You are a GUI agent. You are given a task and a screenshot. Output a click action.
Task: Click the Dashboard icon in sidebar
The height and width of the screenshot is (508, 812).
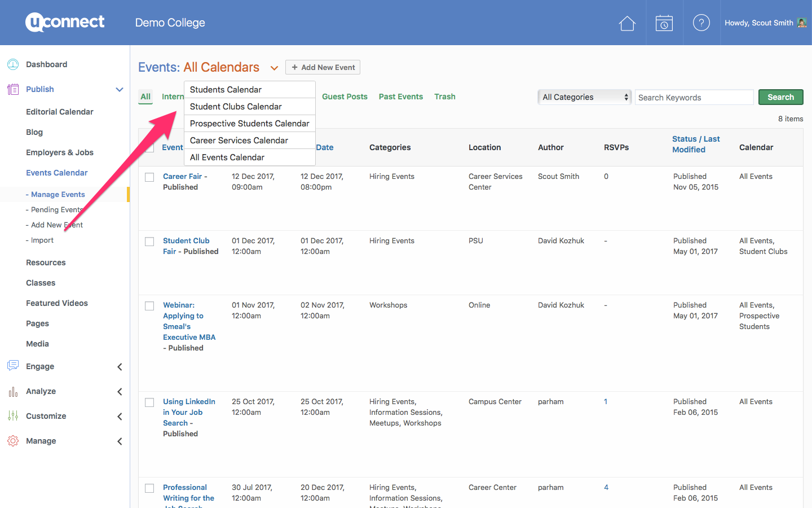point(13,64)
